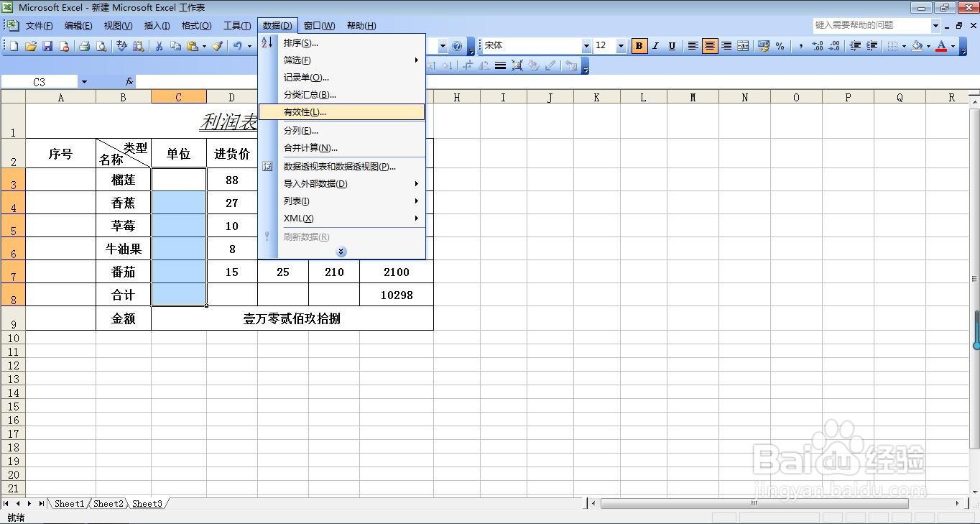Save the current workbook
This screenshot has height=524, width=980.
[47, 46]
